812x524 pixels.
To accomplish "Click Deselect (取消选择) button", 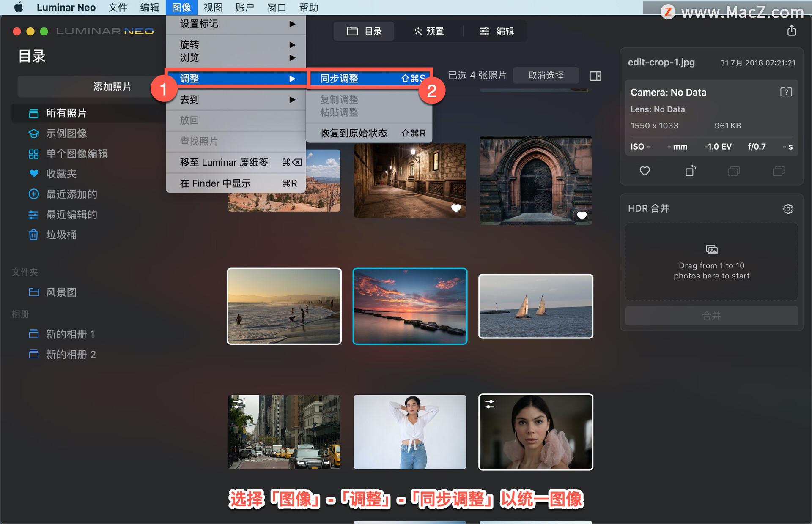I will pyautogui.click(x=546, y=75).
